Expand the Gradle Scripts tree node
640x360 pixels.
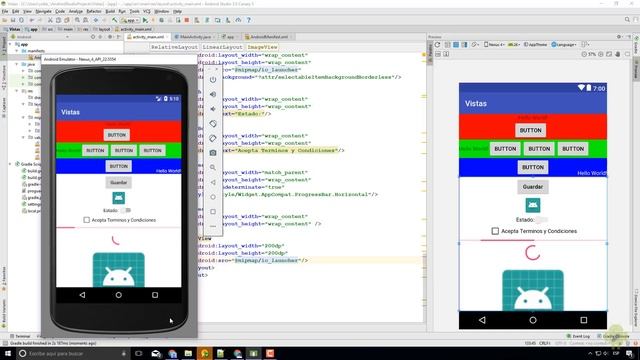click(11, 164)
